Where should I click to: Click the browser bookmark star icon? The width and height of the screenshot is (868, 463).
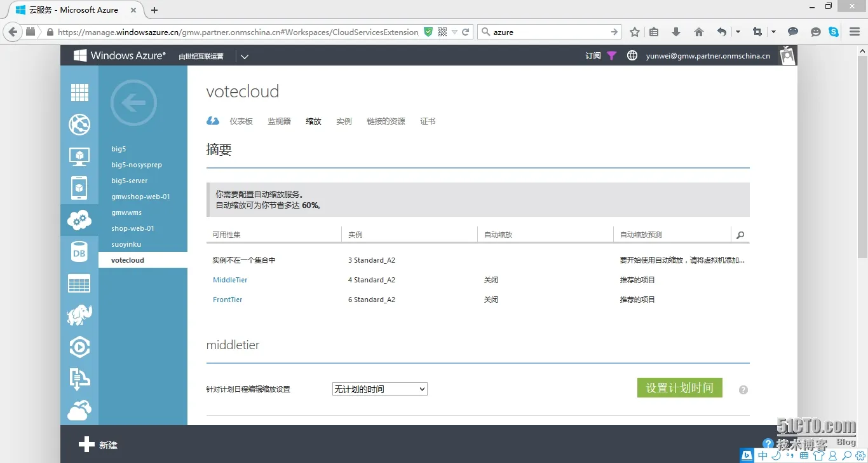pyautogui.click(x=635, y=32)
